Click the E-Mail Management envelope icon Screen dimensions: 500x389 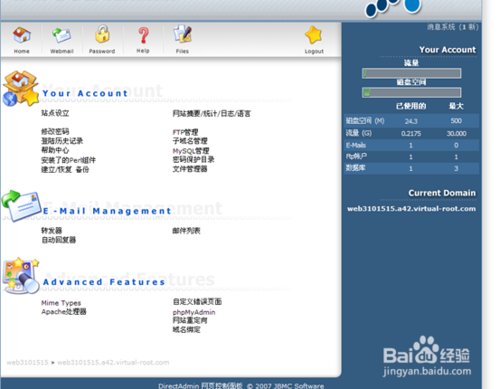[21, 206]
